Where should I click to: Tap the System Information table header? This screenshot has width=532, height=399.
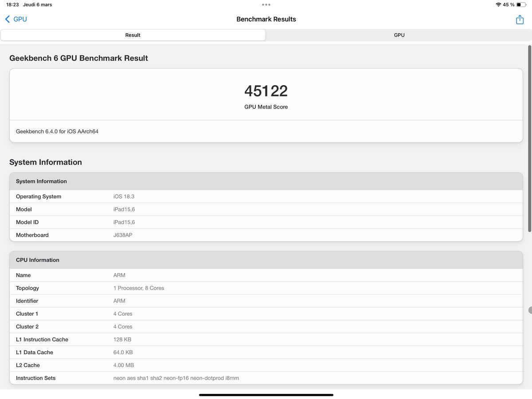[266, 181]
